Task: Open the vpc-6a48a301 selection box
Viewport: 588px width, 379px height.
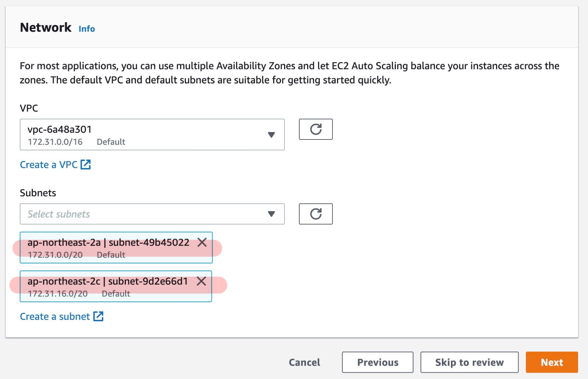Action: pyautogui.click(x=141, y=135)
